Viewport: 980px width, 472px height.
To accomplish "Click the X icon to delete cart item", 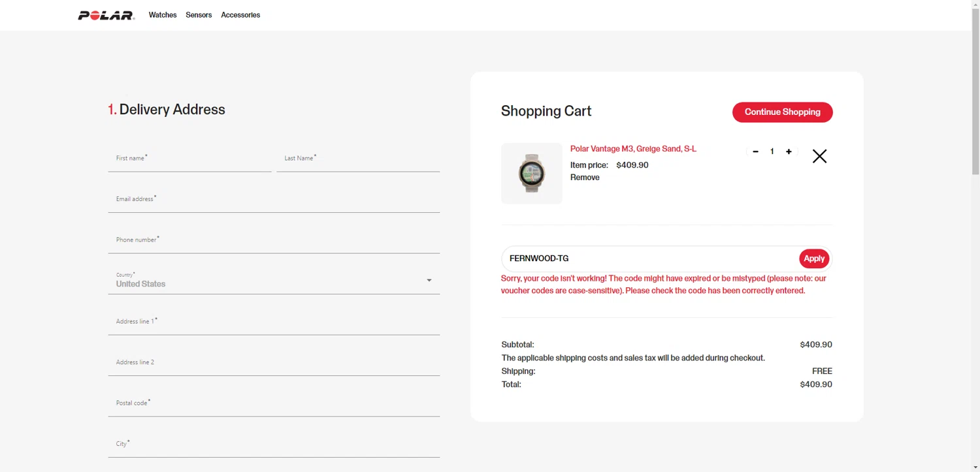I will coord(819,156).
